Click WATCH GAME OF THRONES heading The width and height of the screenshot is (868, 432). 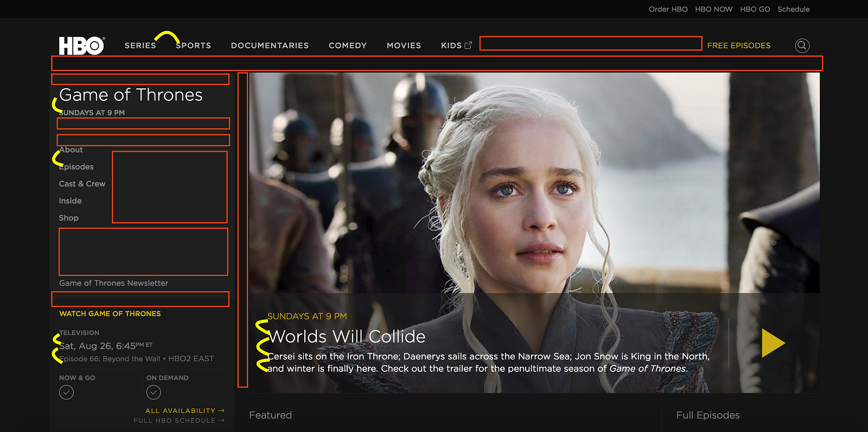110,314
